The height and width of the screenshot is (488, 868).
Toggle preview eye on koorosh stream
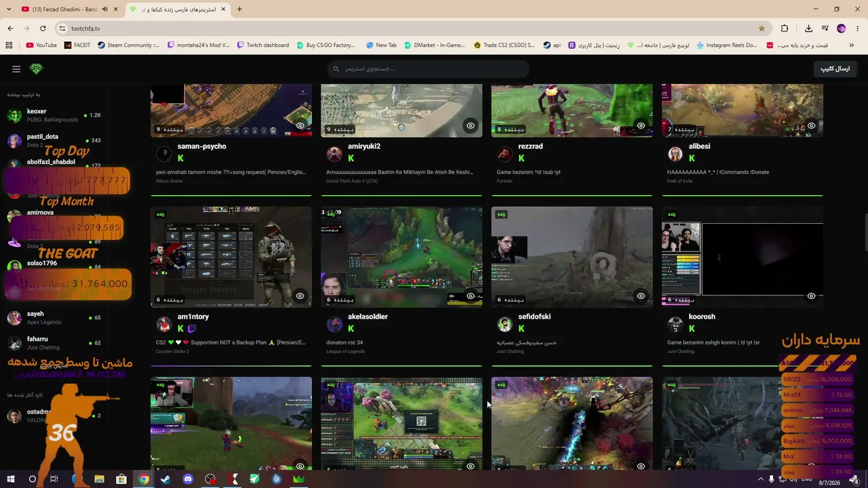coord(811,296)
